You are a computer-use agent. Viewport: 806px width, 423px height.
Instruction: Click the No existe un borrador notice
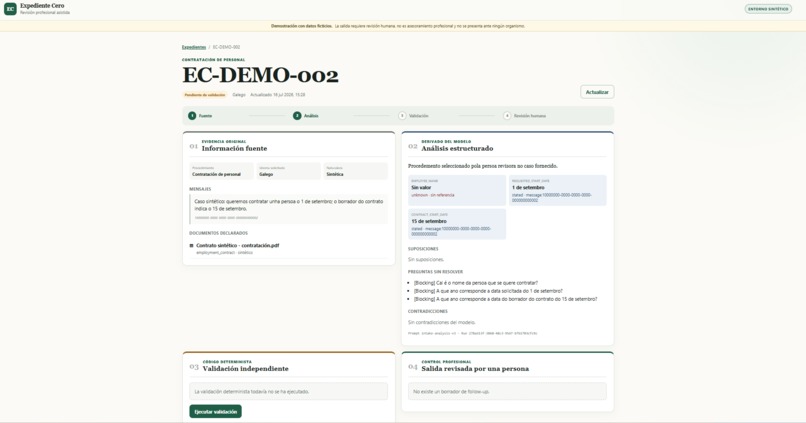coord(507,392)
